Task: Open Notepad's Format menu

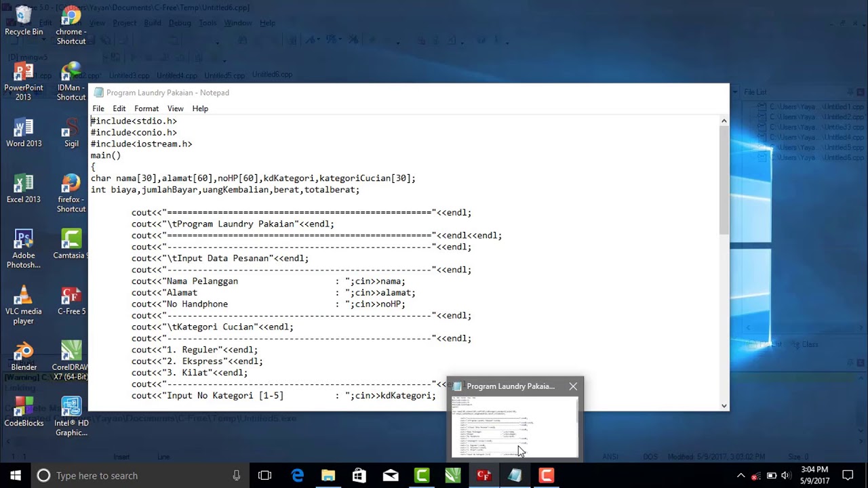Action: pyautogui.click(x=146, y=108)
